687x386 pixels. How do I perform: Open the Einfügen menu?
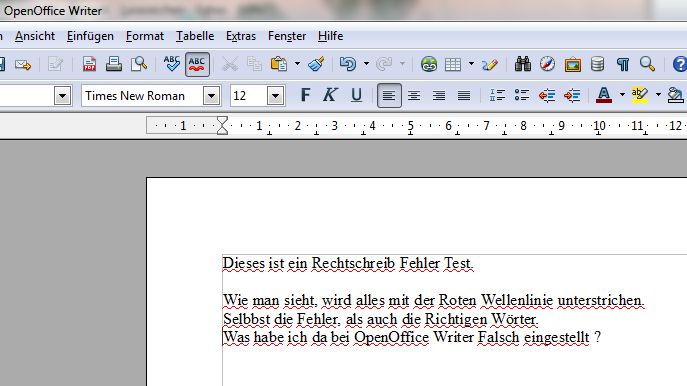(x=90, y=36)
